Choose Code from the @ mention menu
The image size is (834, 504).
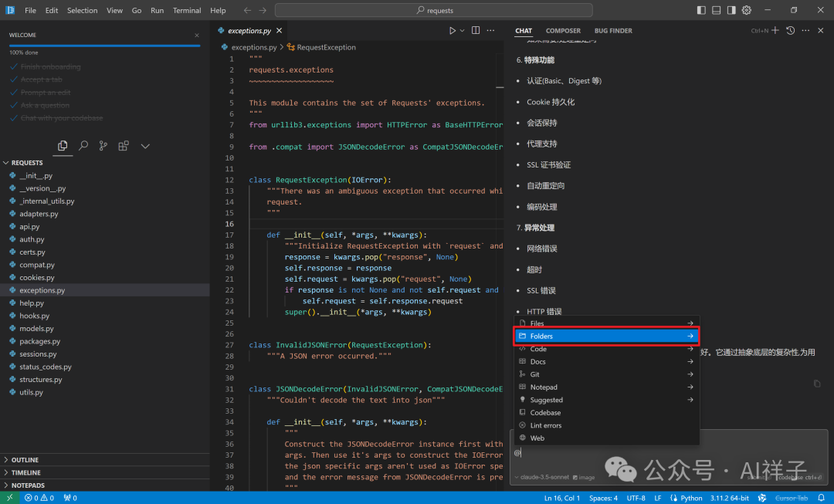[606, 349]
